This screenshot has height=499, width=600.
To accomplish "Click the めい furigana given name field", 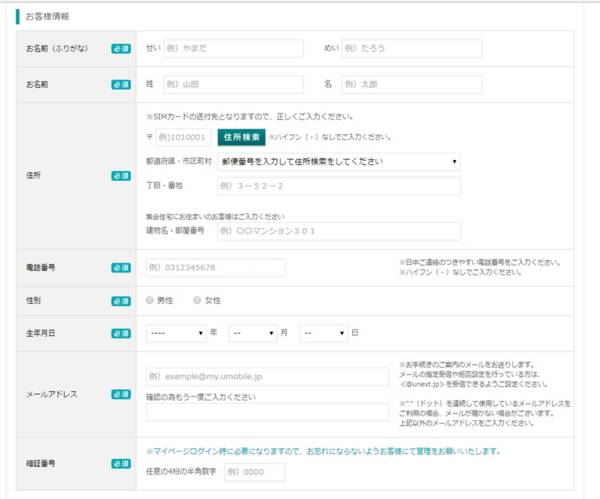I will click(411, 49).
